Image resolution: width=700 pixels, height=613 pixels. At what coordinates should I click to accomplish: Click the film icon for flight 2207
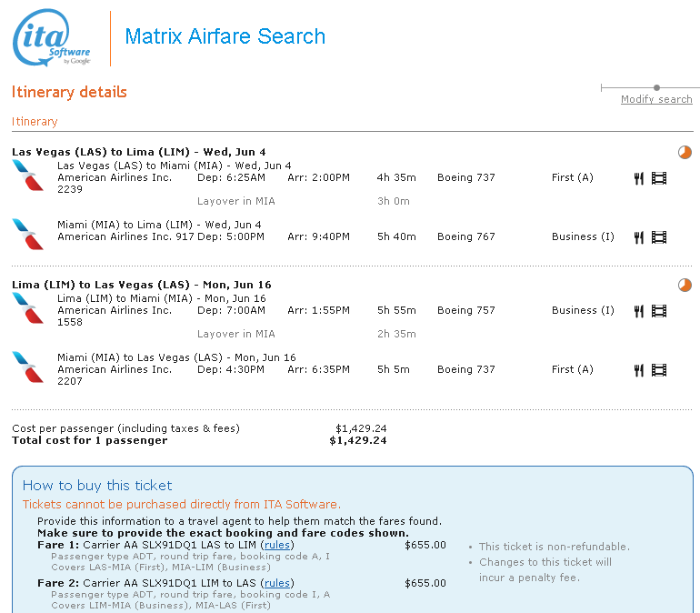coord(659,370)
